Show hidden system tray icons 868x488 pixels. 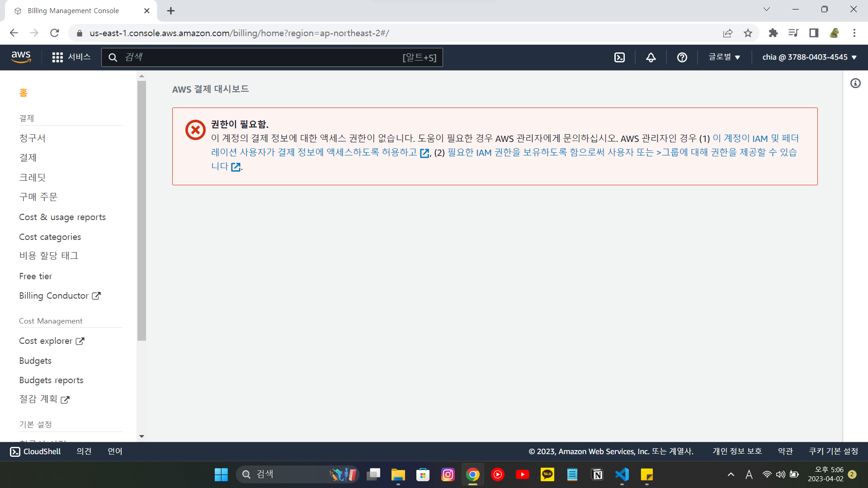[x=731, y=474]
